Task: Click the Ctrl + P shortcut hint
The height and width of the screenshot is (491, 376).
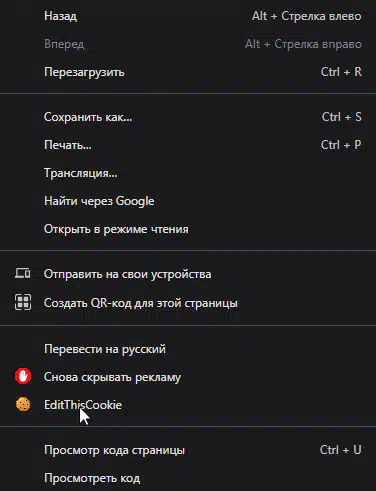Action: coord(341,145)
